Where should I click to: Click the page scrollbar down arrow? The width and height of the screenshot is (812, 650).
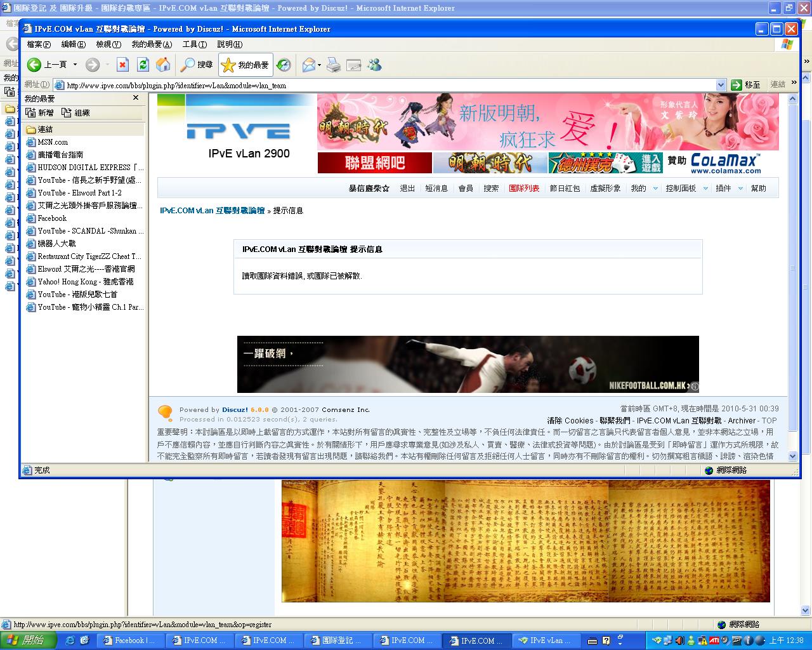click(x=792, y=456)
